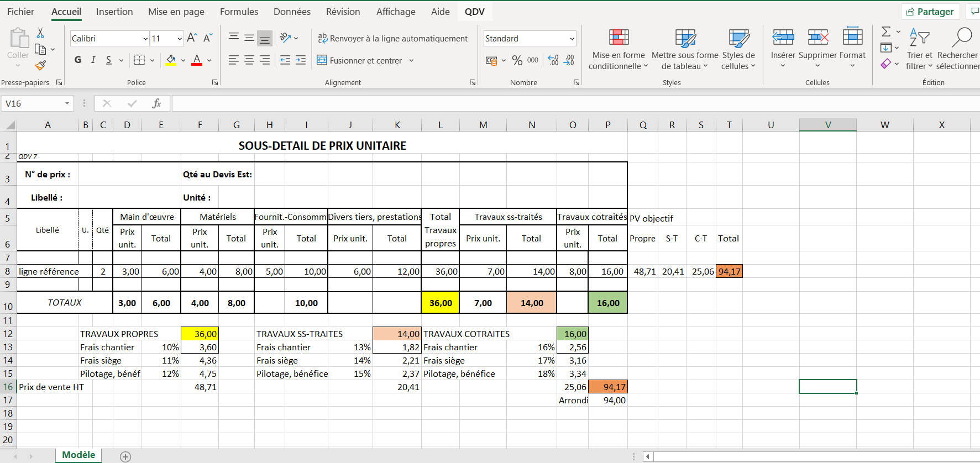Viewport: 980px width, 463px height.
Task: Click the borders icon
Action: [x=139, y=60]
